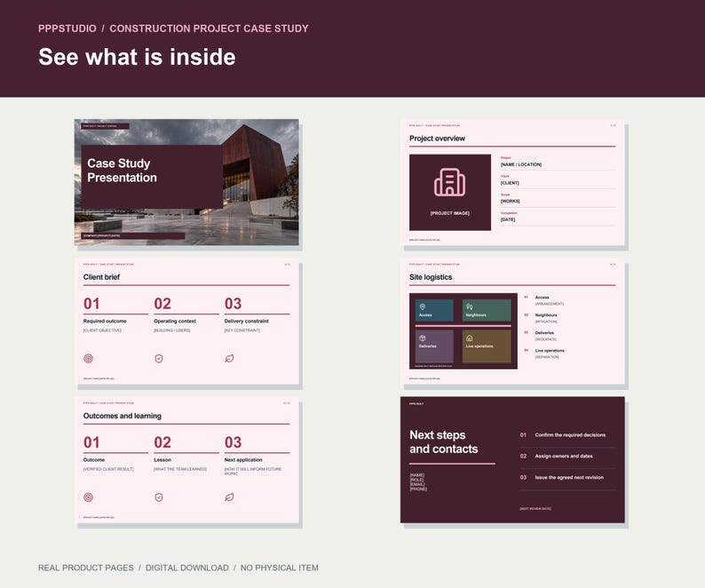Click the Next application label
Image resolution: width=705 pixels, height=588 pixels.
243,460
